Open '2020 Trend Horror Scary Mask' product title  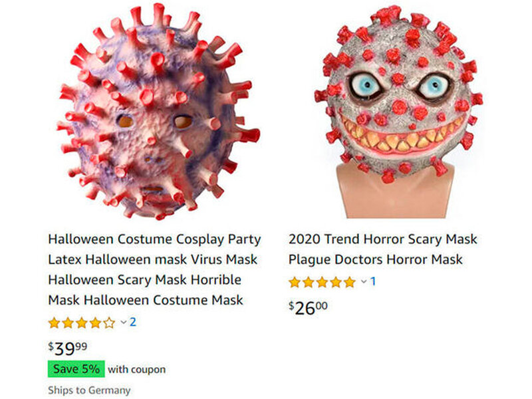tap(383, 239)
